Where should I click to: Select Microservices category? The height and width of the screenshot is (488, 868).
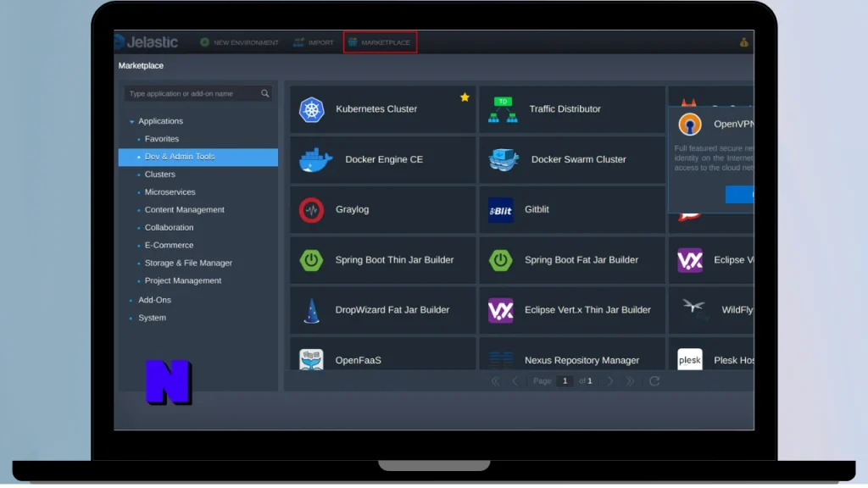tap(170, 192)
